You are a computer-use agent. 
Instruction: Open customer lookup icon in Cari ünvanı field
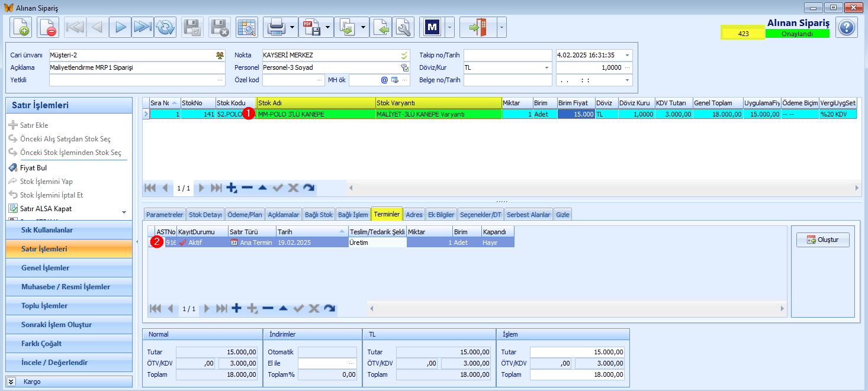point(220,55)
